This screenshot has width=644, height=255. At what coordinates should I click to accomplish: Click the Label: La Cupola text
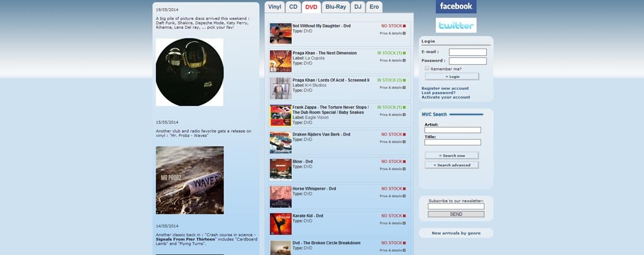click(308, 58)
